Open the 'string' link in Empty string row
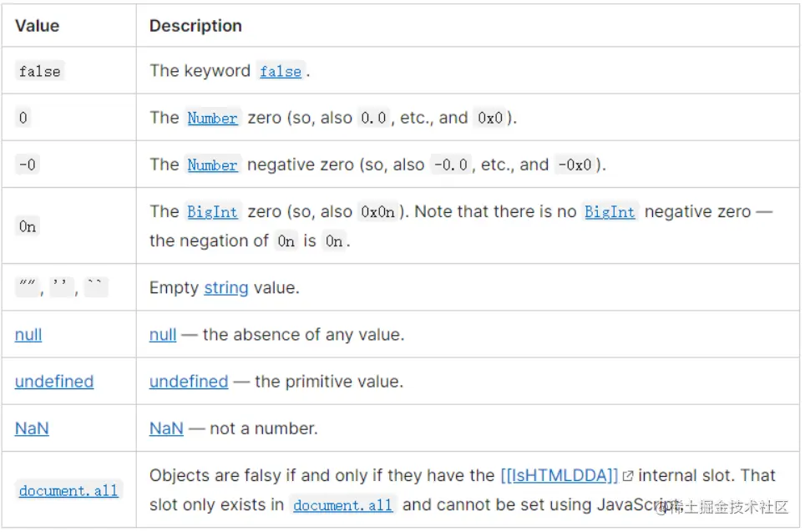 click(226, 288)
